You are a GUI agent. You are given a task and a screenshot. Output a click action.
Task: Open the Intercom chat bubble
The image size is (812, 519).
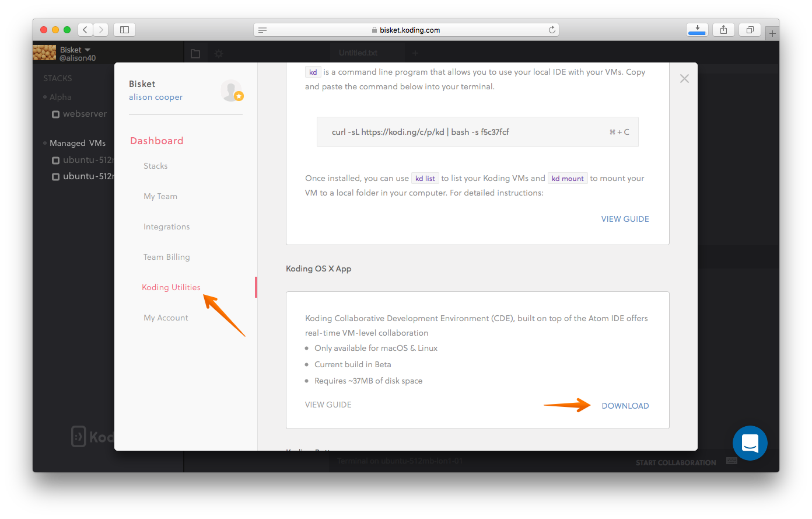coord(750,443)
